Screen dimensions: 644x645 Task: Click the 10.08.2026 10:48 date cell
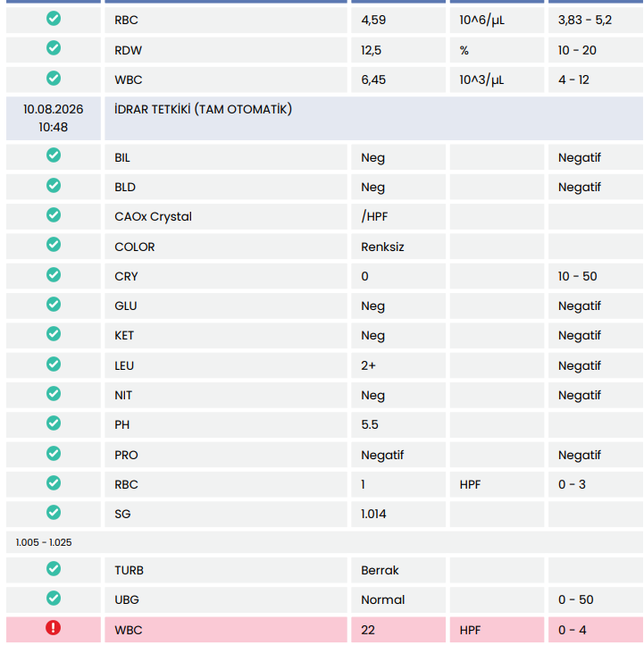pos(54,119)
